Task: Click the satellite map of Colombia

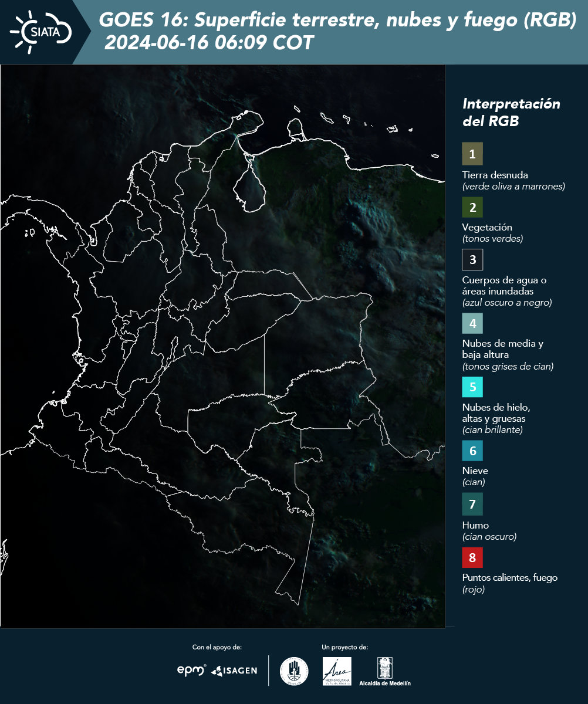Action: click(223, 346)
